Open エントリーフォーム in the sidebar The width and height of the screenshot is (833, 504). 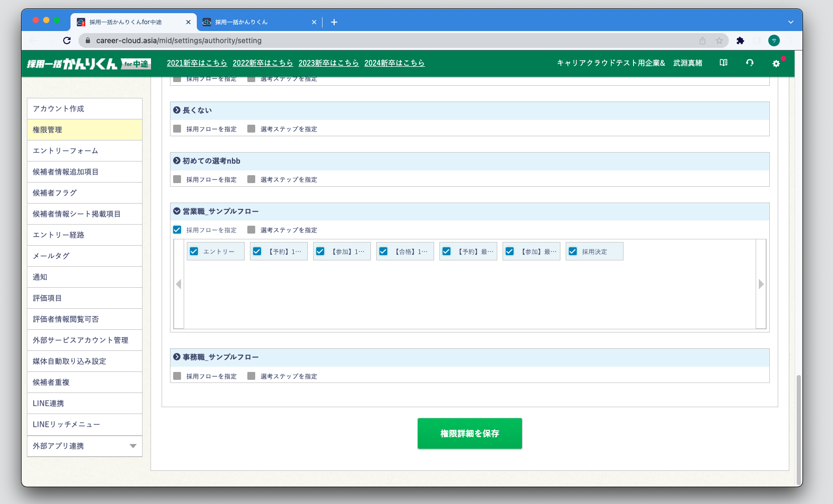tap(65, 151)
